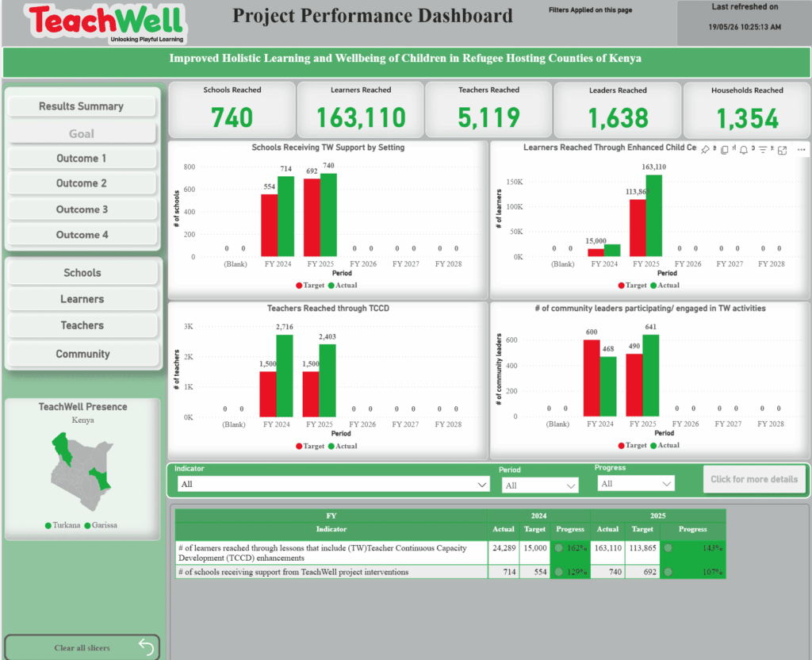Switch to the Teachers page

point(82,325)
